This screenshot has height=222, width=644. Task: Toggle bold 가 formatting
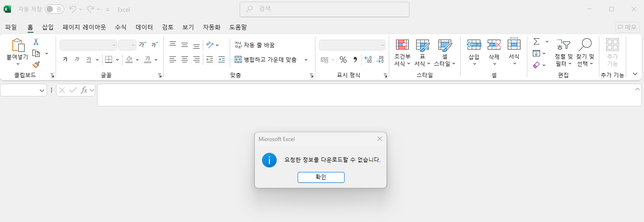click(x=65, y=59)
